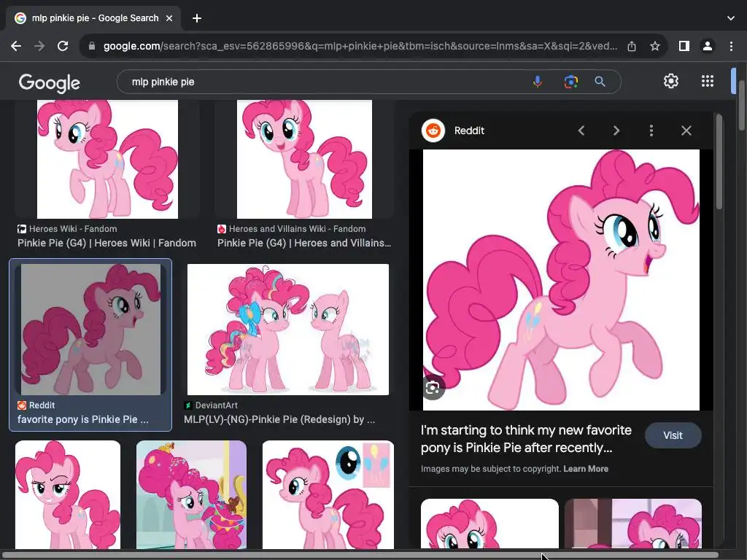747x560 pixels.
Task: Search by image with Google Lens
Action: tap(570, 82)
